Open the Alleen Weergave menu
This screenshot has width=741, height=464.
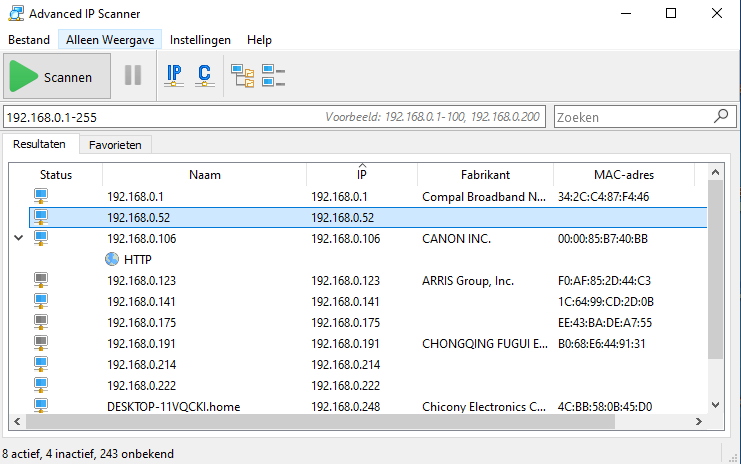pos(110,40)
